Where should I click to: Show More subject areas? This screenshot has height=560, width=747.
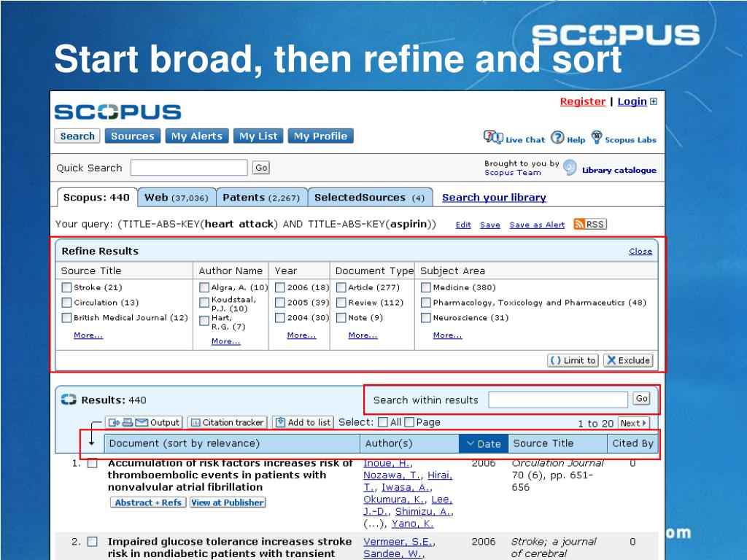click(x=447, y=335)
